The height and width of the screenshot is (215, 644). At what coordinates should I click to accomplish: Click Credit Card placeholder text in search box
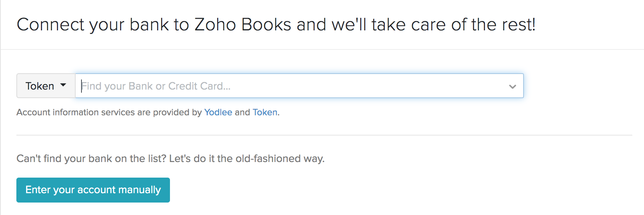[x=199, y=86]
